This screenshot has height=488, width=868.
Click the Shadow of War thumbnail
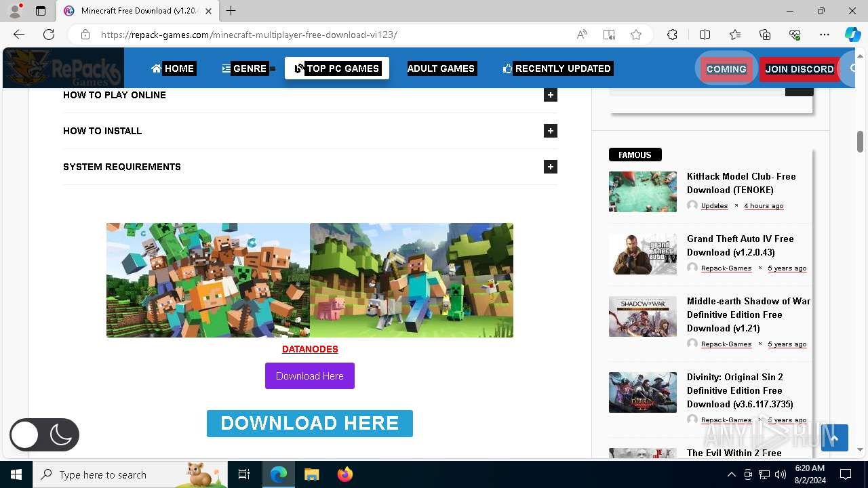pos(643,317)
